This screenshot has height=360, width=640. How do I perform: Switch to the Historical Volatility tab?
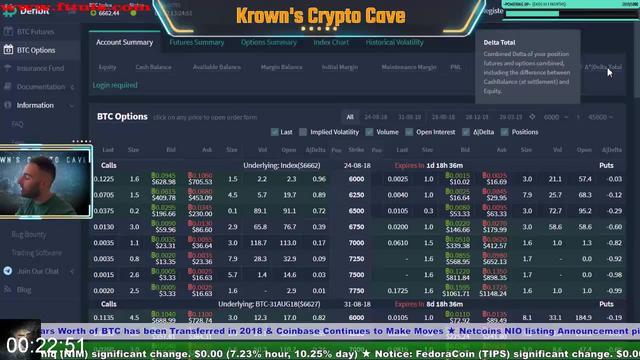pos(394,42)
